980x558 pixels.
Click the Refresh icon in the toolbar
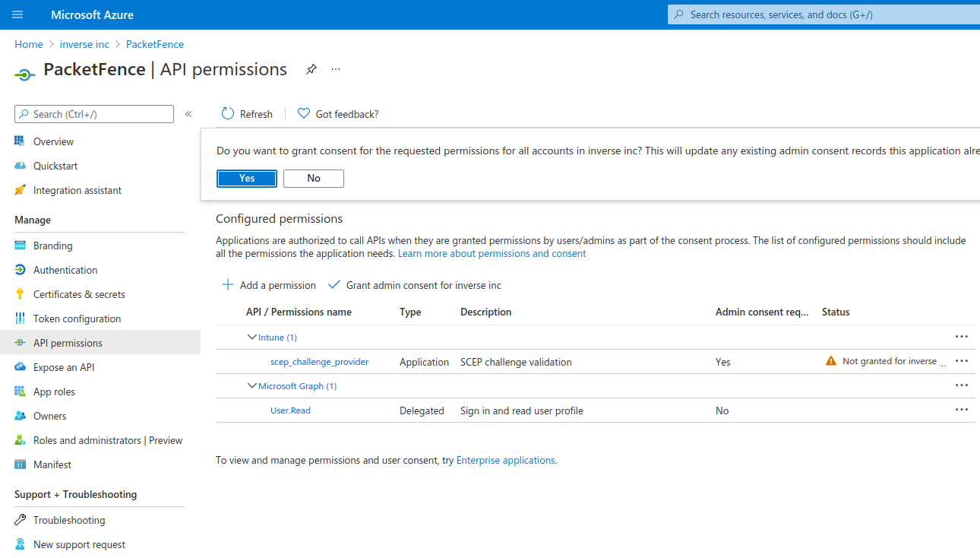pyautogui.click(x=228, y=114)
